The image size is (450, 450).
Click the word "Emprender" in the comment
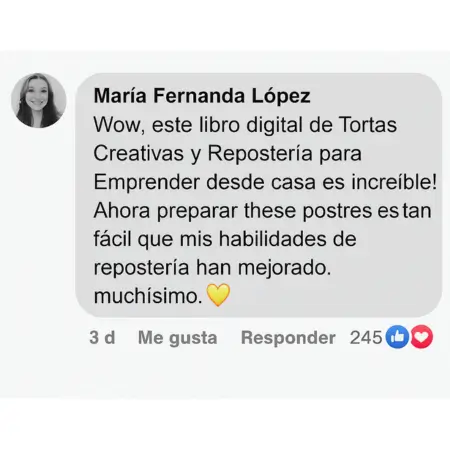(x=147, y=183)
